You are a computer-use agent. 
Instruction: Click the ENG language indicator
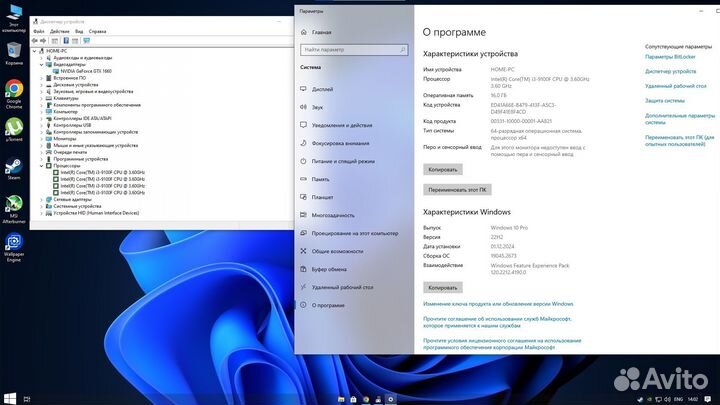pos(678,399)
